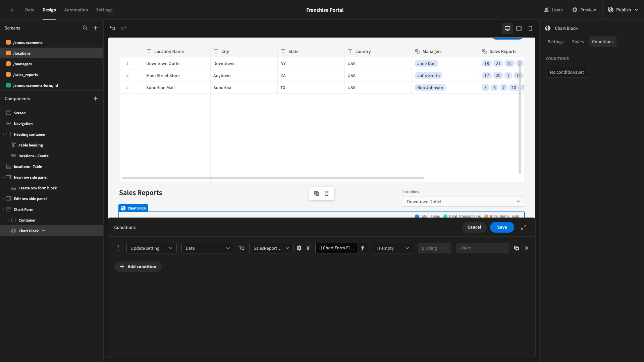644x362 pixels.
Task: Switch to mobile preview device
Action: click(x=530, y=28)
